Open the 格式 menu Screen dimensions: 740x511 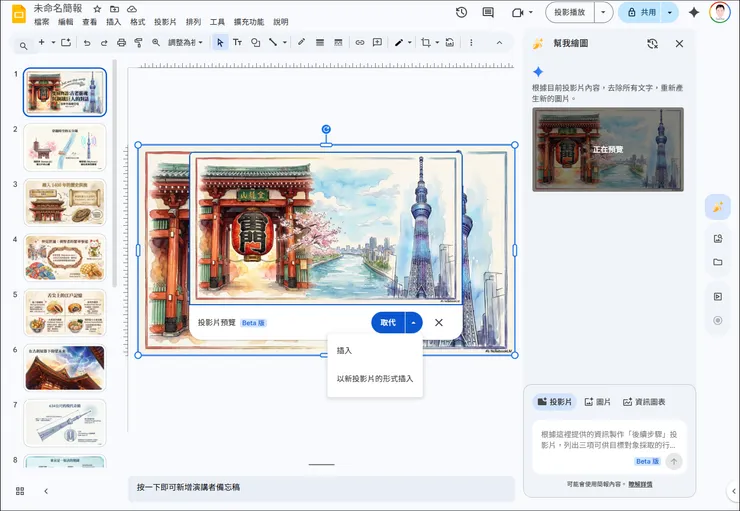point(137,22)
